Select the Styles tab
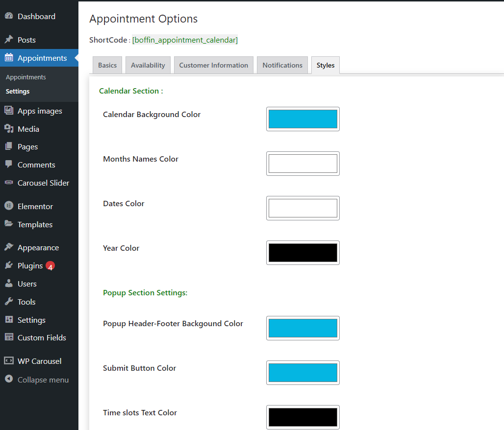This screenshot has width=504, height=430. (x=326, y=65)
